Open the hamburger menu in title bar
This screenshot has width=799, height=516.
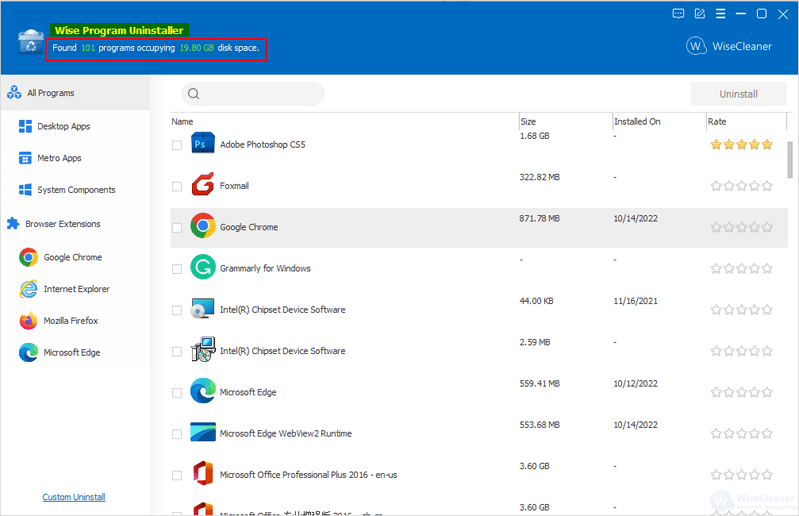721,14
